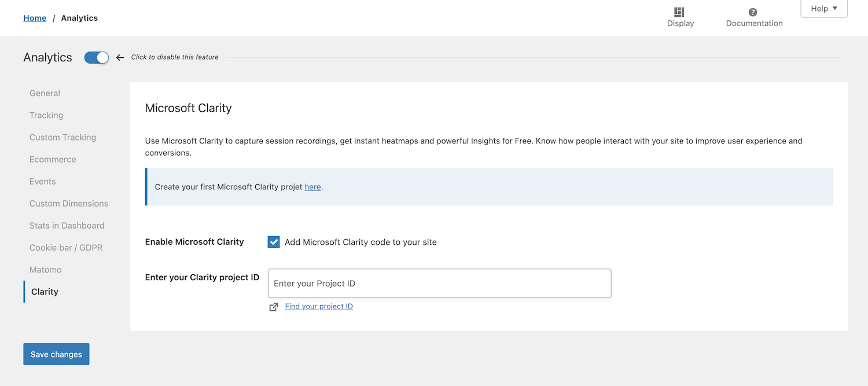This screenshot has width=868, height=386.
Task: Uncheck Add Microsoft Clarity code checkbox
Action: point(274,242)
